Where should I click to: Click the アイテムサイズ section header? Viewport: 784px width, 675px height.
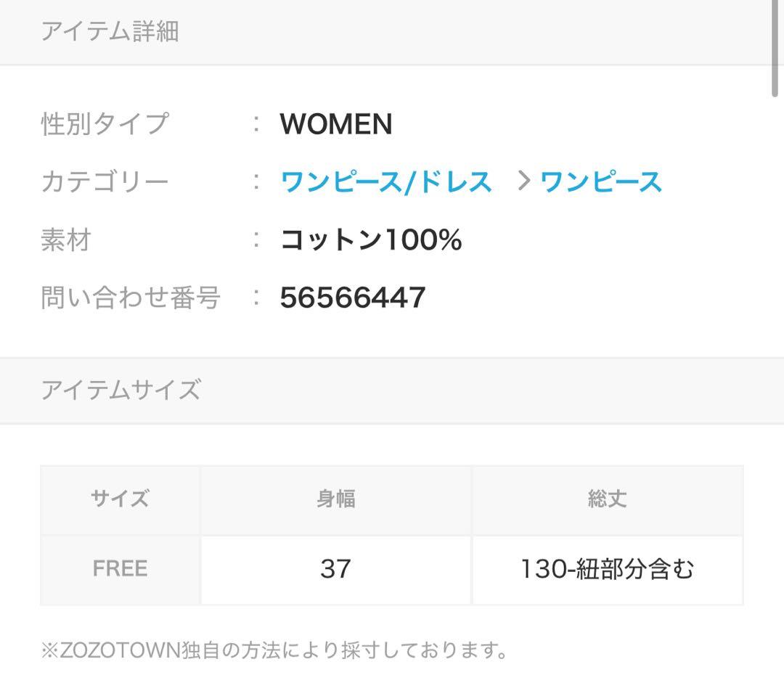coord(121,390)
